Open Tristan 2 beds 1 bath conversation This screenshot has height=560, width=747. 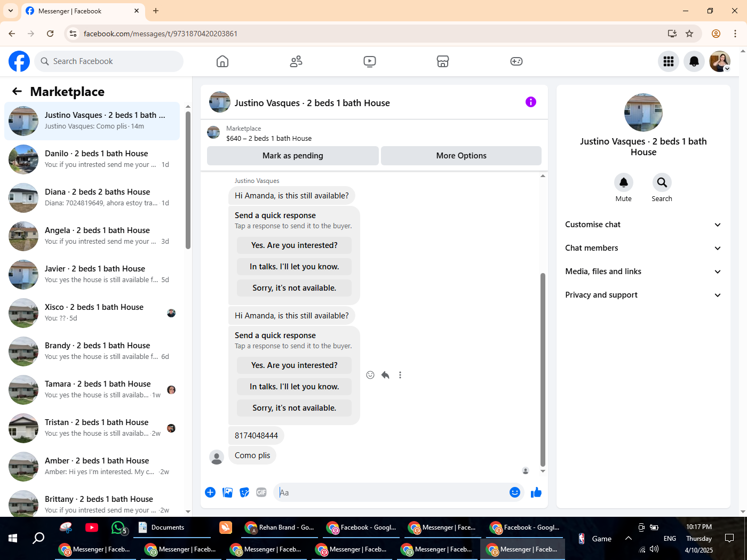point(92,428)
